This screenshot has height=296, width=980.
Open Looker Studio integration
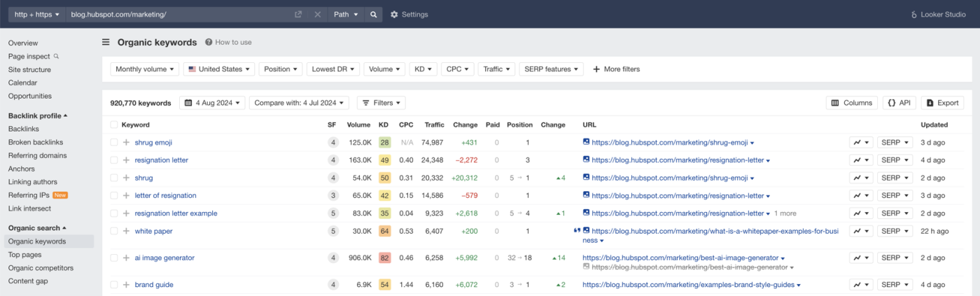939,14
